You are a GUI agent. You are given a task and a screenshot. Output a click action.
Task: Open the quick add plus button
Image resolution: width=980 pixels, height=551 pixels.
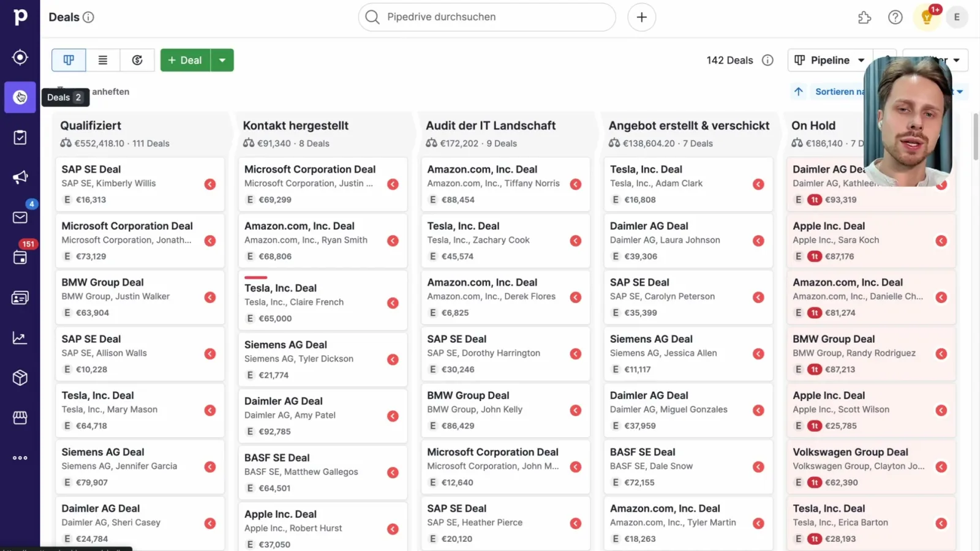[641, 17]
